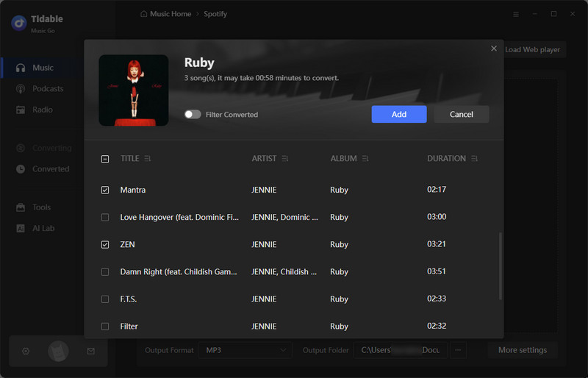Click the Mantra song title
Image resolution: width=588 pixels, height=378 pixels.
[x=133, y=190]
